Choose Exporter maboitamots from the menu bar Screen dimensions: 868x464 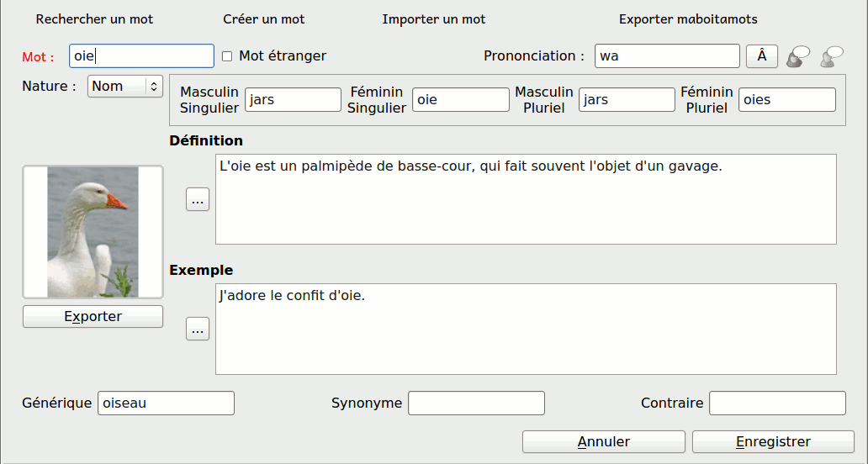coord(688,18)
